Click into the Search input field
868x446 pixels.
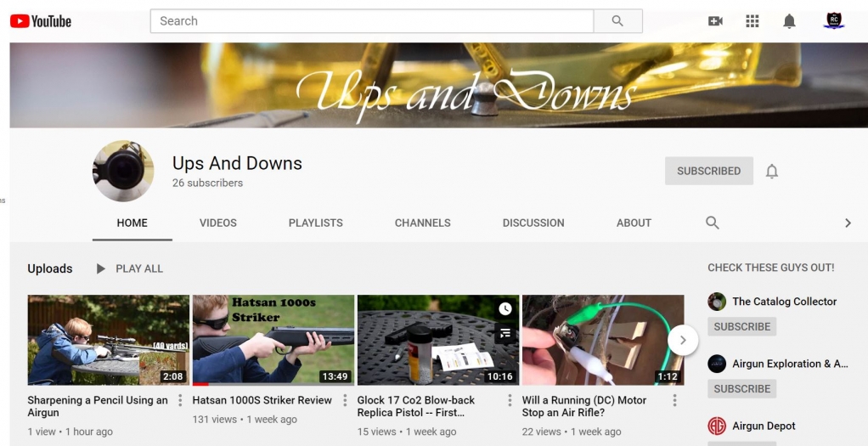[371, 21]
